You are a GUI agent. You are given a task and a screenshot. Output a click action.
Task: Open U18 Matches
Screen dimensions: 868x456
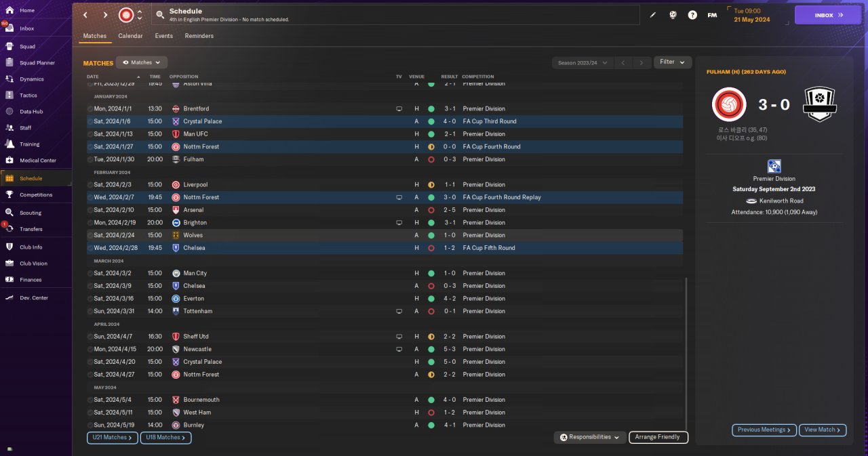pyautogui.click(x=166, y=438)
